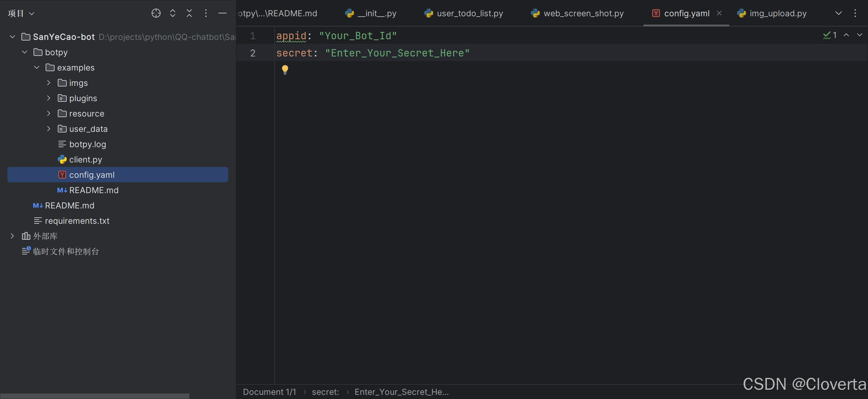The width and height of the screenshot is (868, 399).
Task: Open editor tabs options menu
Action: [855, 13]
